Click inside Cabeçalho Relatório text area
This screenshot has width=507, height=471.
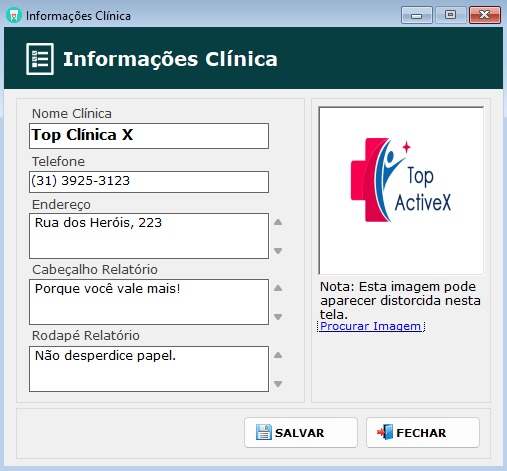click(x=149, y=302)
